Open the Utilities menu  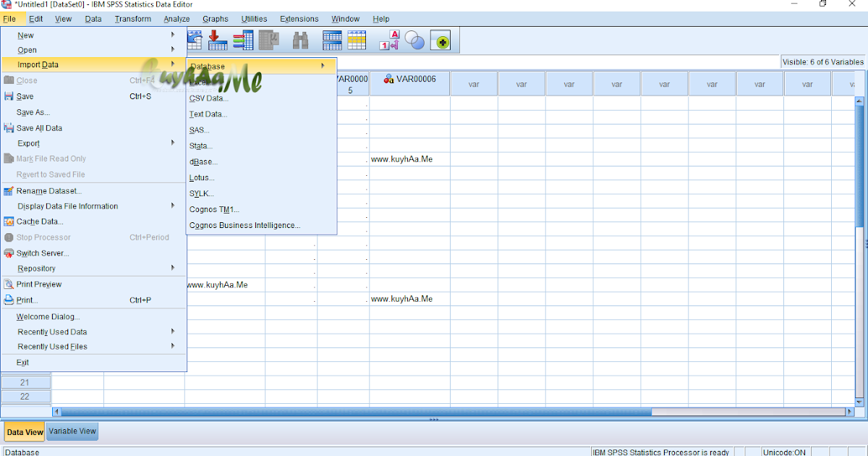254,19
